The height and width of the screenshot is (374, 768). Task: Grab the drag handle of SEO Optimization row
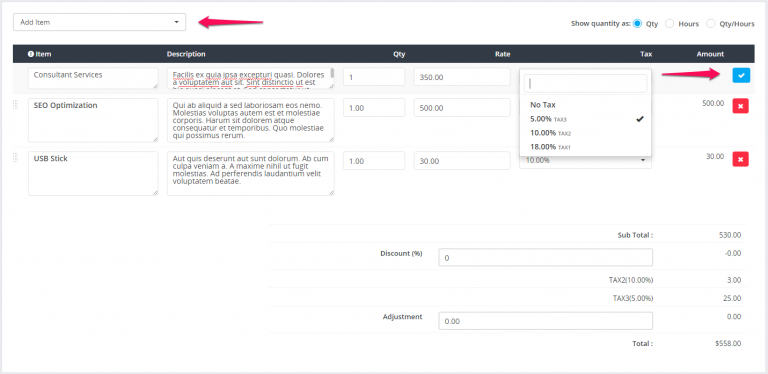[15, 104]
